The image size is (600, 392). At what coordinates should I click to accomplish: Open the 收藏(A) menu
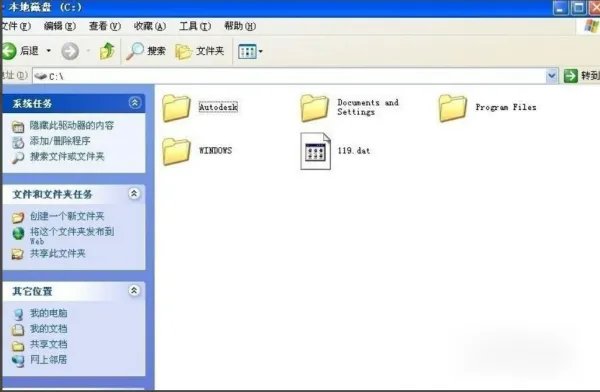tap(150, 26)
